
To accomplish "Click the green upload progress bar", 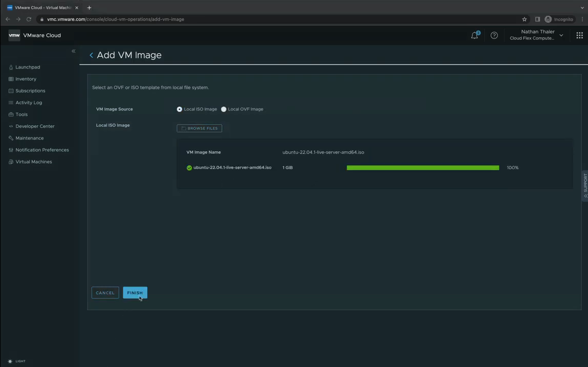I will (423, 168).
